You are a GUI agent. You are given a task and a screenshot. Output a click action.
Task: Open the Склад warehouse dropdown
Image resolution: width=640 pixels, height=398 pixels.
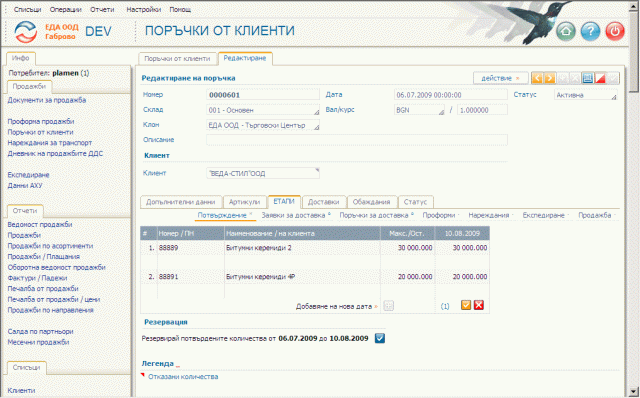coord(263,110)
